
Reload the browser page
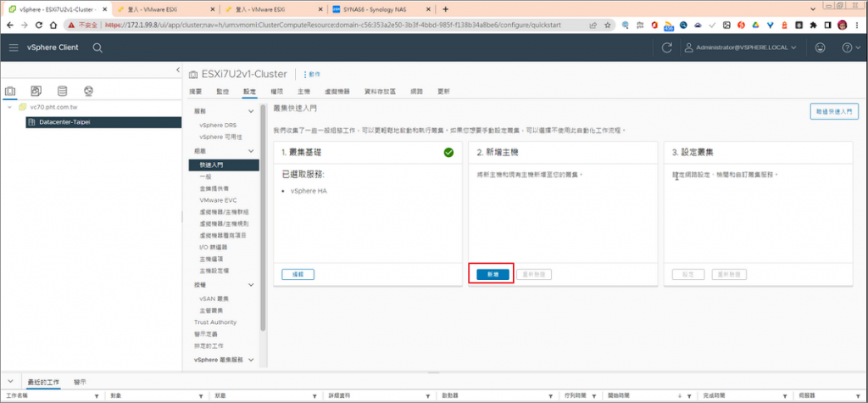pos(39,25)
